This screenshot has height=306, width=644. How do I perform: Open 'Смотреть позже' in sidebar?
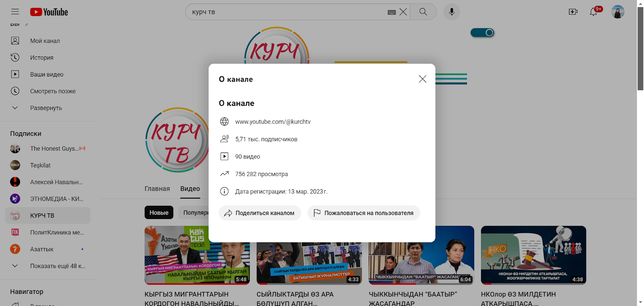(47, 91)
